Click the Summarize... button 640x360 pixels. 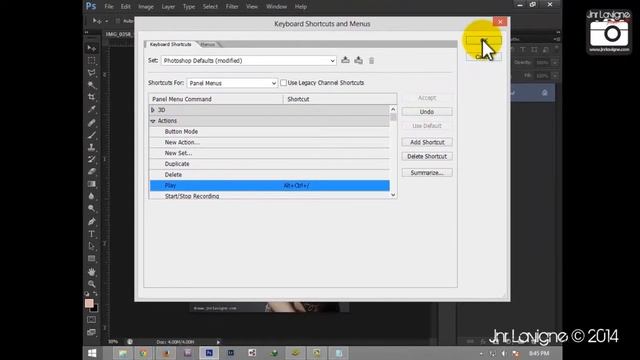tap(427, 173)
